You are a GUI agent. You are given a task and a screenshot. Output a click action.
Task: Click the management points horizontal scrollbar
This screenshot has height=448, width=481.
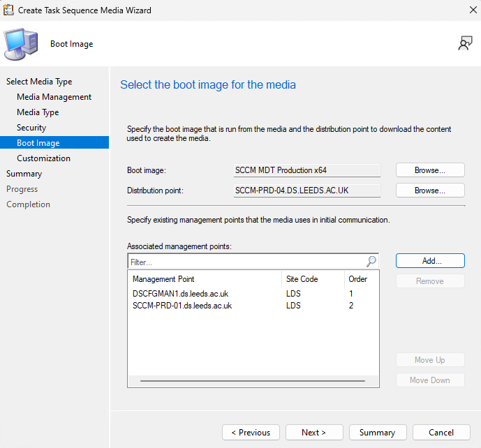(x=252, y=381)
